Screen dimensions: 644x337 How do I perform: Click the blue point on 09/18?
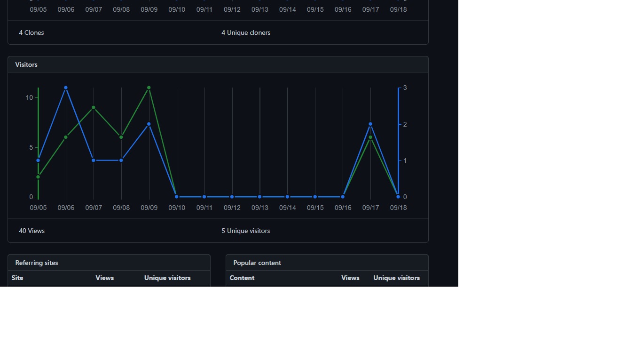point(398,197)
